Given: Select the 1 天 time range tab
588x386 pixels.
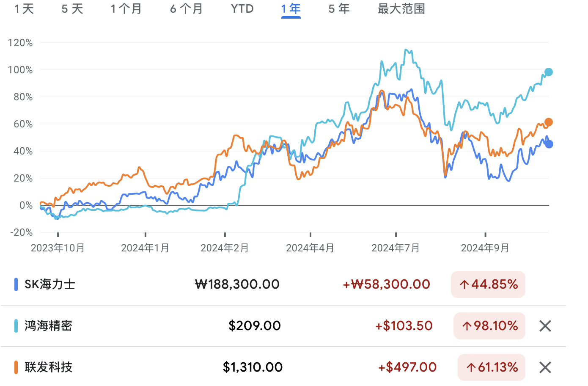Looking at the screenshot, I should click(24, 9).
